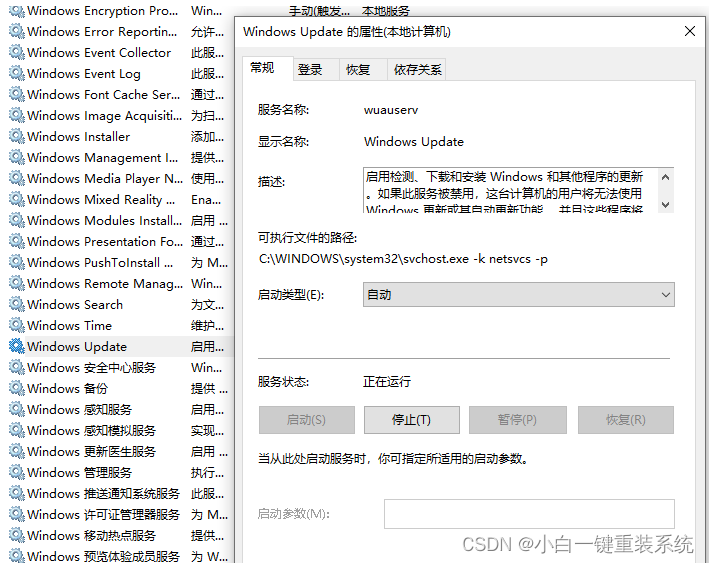Screen dimensions: 709x563
Task: Click gear icon beside Windows Mixed Reality
Action: pos(17,199)
